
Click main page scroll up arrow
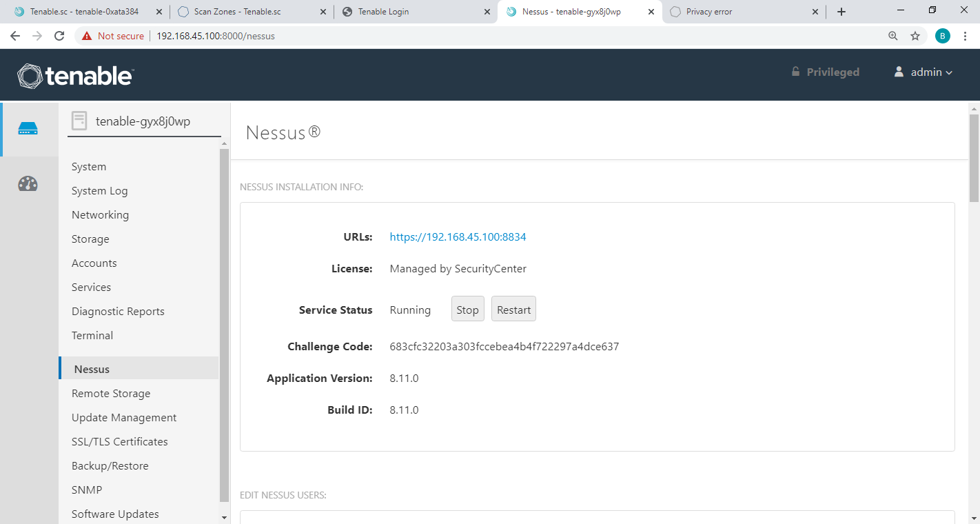click(x=974, y=108)
